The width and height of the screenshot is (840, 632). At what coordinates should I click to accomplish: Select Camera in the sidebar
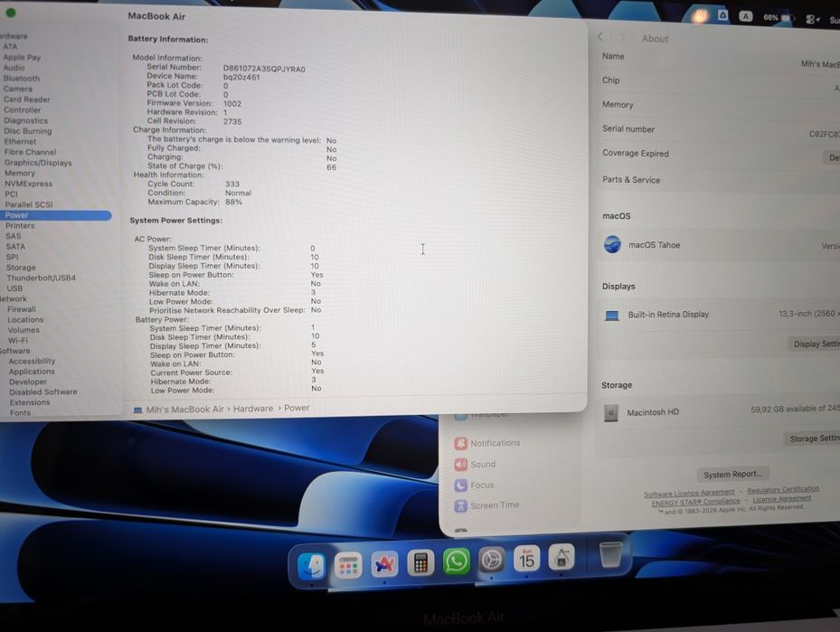tap(18, 89)
